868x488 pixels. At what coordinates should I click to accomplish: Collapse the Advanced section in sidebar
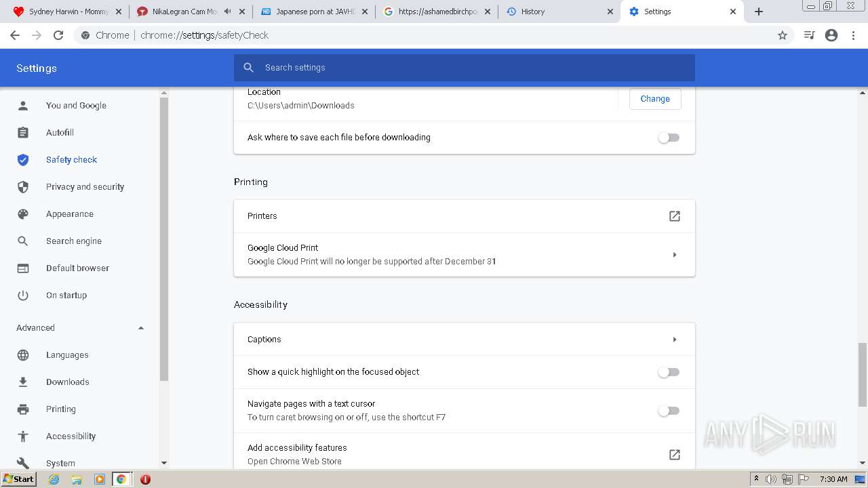tap(141, 328)
